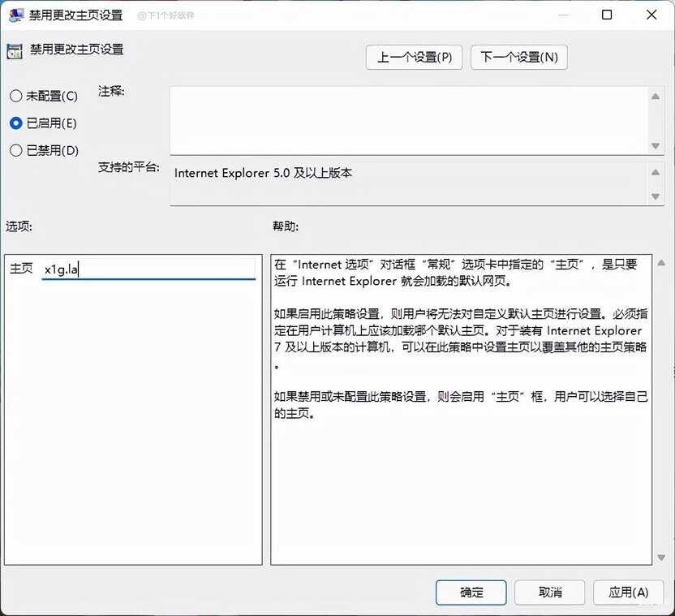Click help paragraph starting 在 "Internet 选项"
The image size is (675, 616).
pos(455,272)
